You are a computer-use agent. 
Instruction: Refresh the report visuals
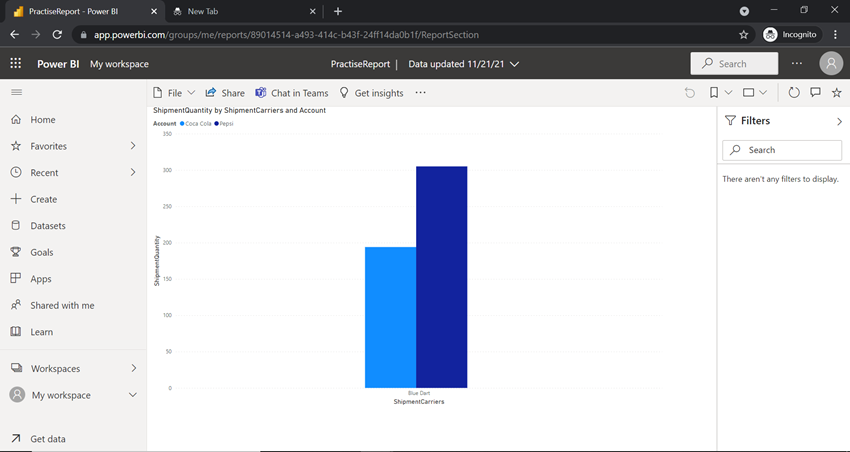tap(794, 93)
